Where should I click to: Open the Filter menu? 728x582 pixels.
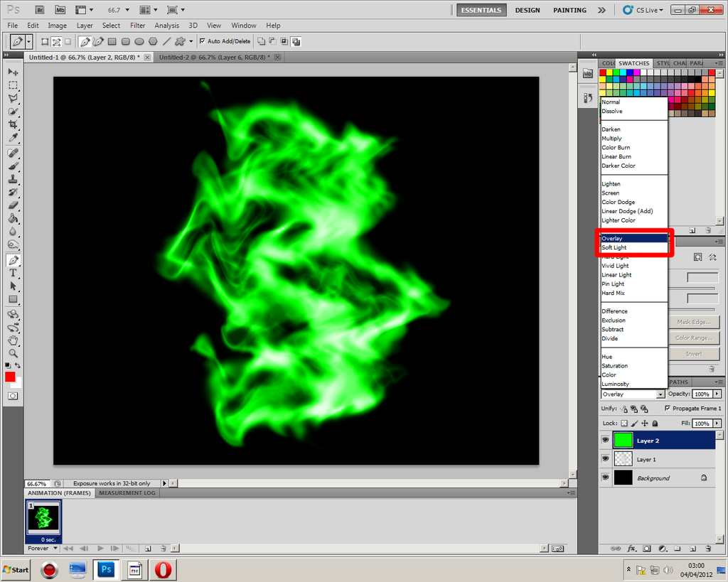click(x=137, y=25)
